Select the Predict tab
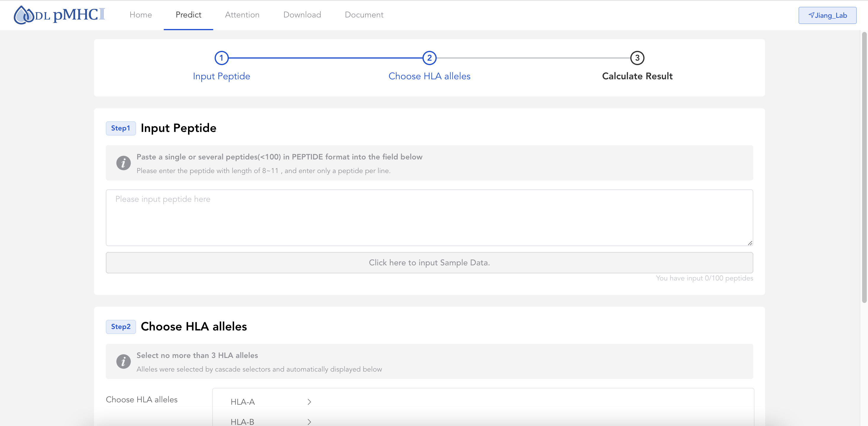Screen dimensions: 868x426 tap(188, 15)
